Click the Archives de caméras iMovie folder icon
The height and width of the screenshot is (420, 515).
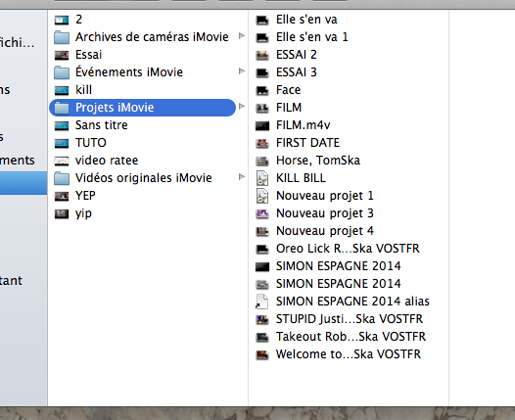click(x=62, y=37)
